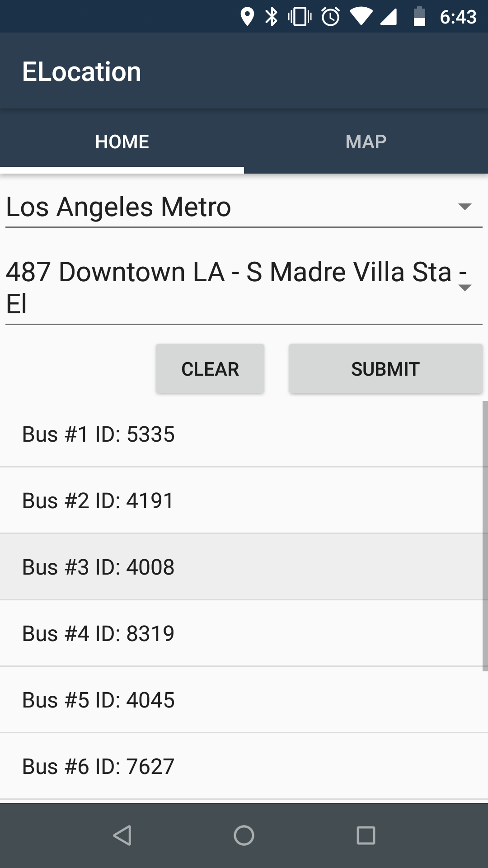Tap the alarm clock status icon
Viewport: 488px width, 868px height.
pyautogui.click(x=330, y=17)
